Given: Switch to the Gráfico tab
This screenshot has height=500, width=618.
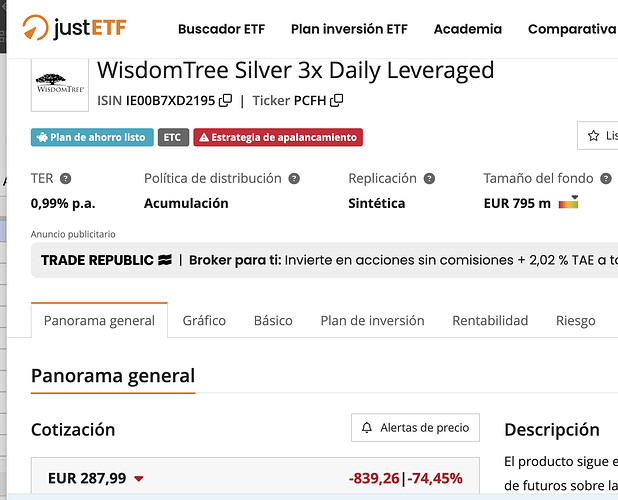Looking at the screenshot, I should coord(204,321).
